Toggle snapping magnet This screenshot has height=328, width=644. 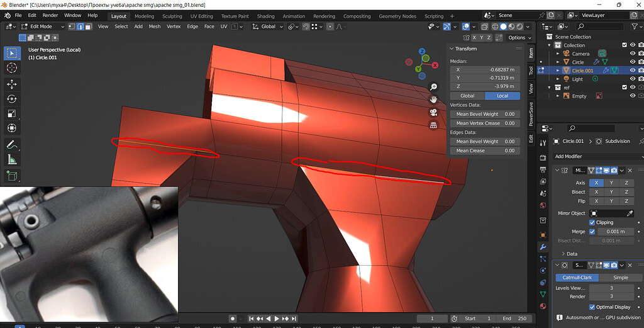306,26
